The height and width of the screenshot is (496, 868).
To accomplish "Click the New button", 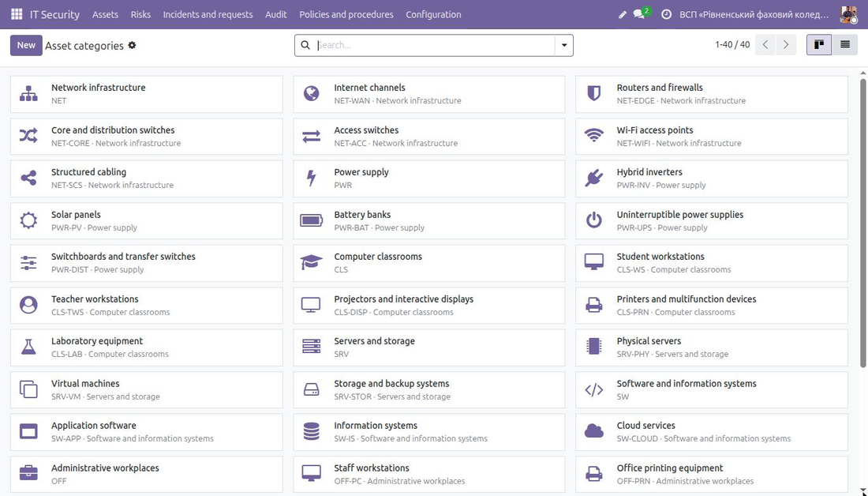I will (x=26, y=46).
